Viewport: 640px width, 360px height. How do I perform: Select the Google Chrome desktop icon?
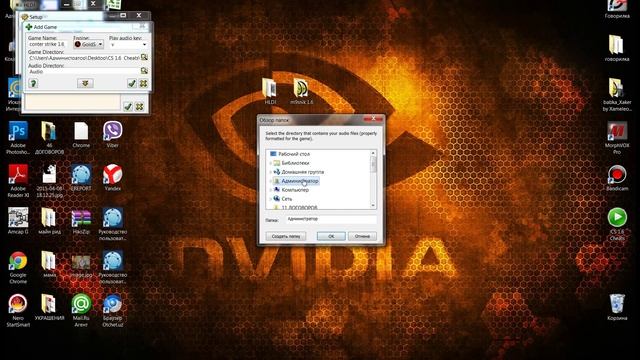coord(18,267)
